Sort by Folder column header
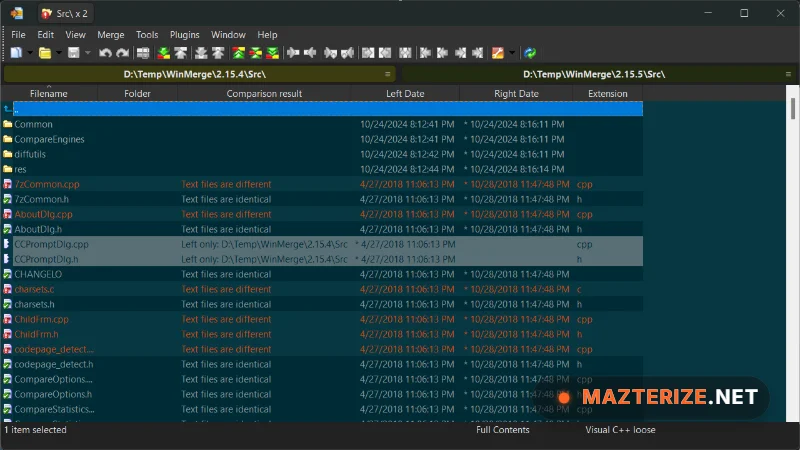The height and width of the screenshot is (450, 800). (137, 93)
